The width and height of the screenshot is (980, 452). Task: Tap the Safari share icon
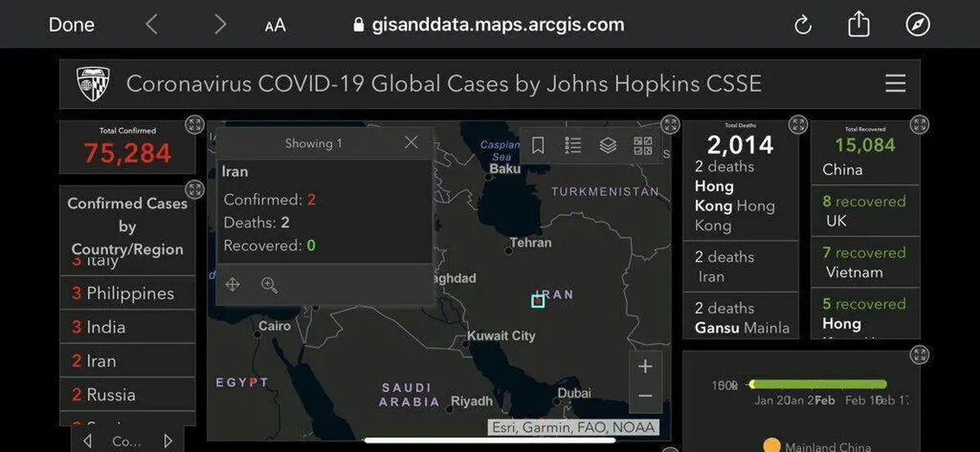(x=858, y=24)
